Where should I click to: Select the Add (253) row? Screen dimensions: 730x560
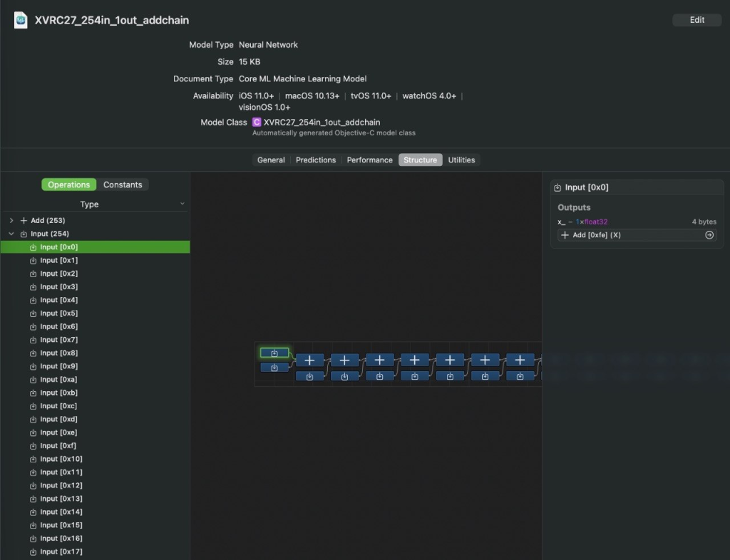tap(95, 220)
